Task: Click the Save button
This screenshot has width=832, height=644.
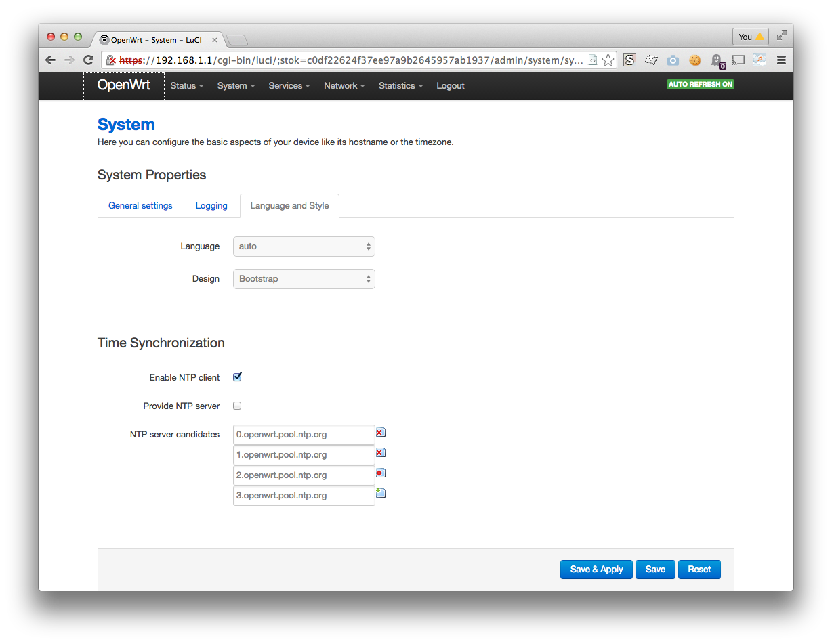Action: pos(655,570)
